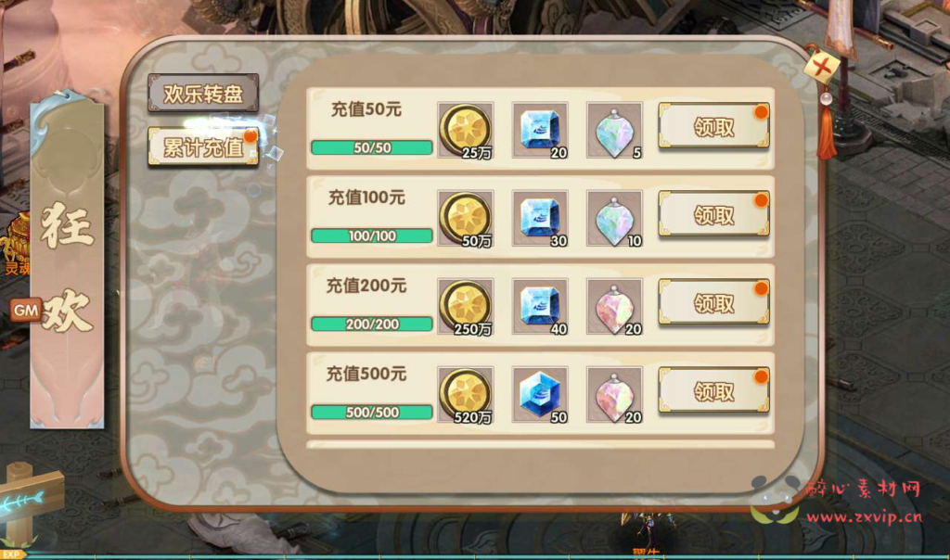Claim the 充值500元 reward with 领取
Viewport: 950px width, 560px height.
[x=713, y=390]
